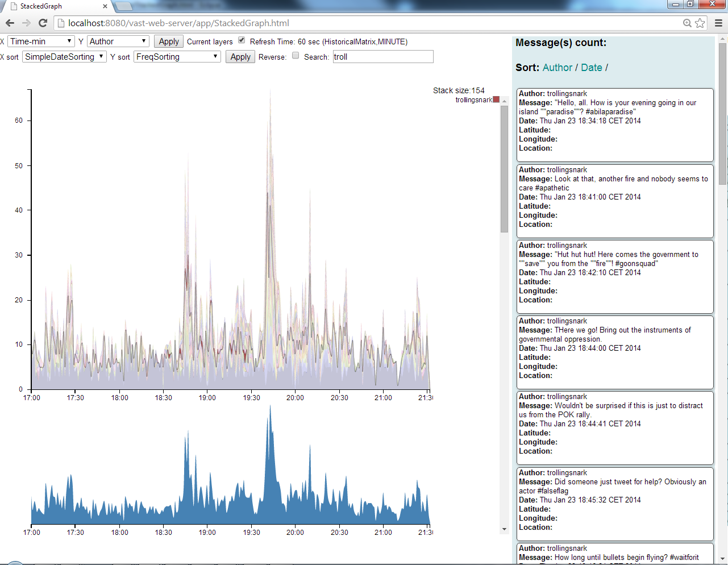Click Apply next to FreqSorting dropdown

click(240, 57)
